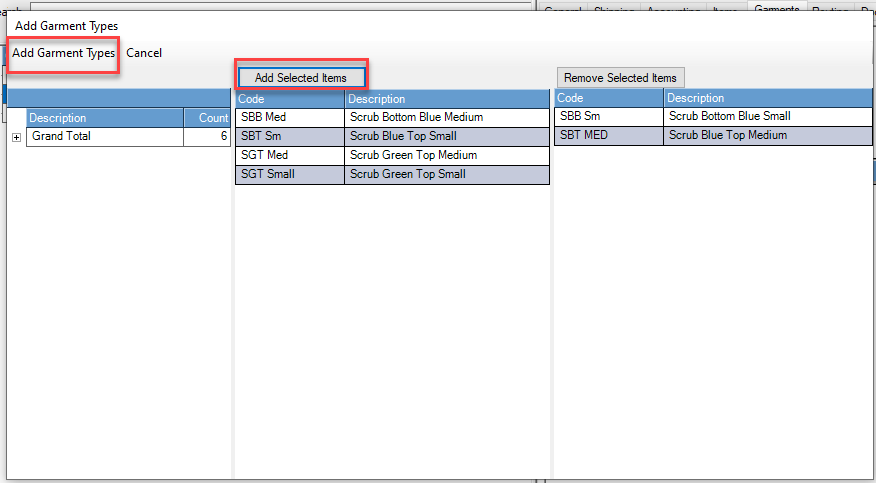876x483 pixels.
Task: Select SBB Sm in the selected items list
Action: 608,117
